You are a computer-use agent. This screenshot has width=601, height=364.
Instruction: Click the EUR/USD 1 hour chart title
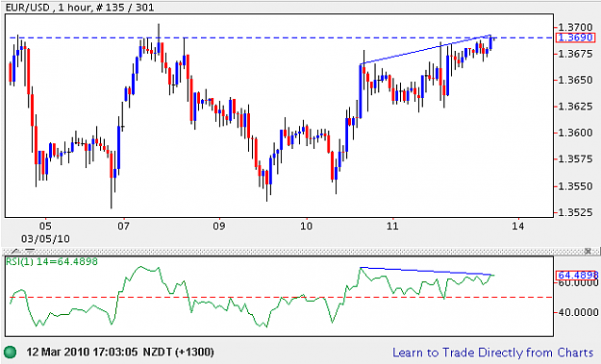tap(80, 7)
